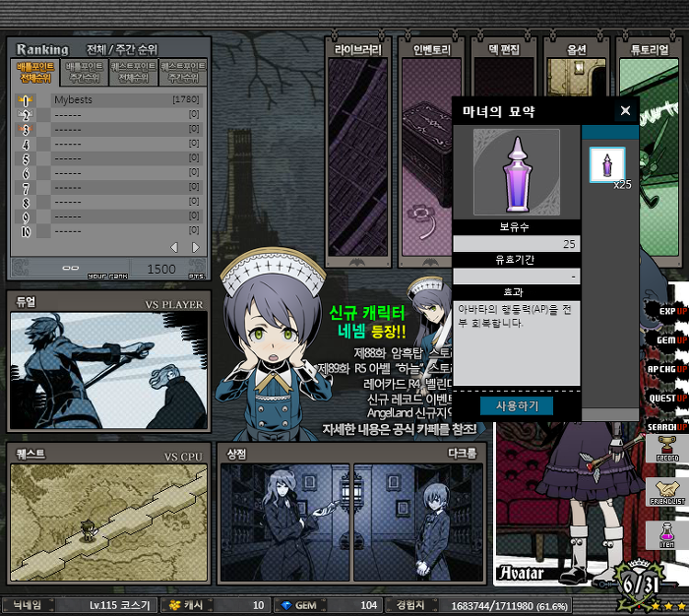Viewport: 689px width, 616px height.
Task: Click the 유효기간 value field
Action: tap(517, 277)
